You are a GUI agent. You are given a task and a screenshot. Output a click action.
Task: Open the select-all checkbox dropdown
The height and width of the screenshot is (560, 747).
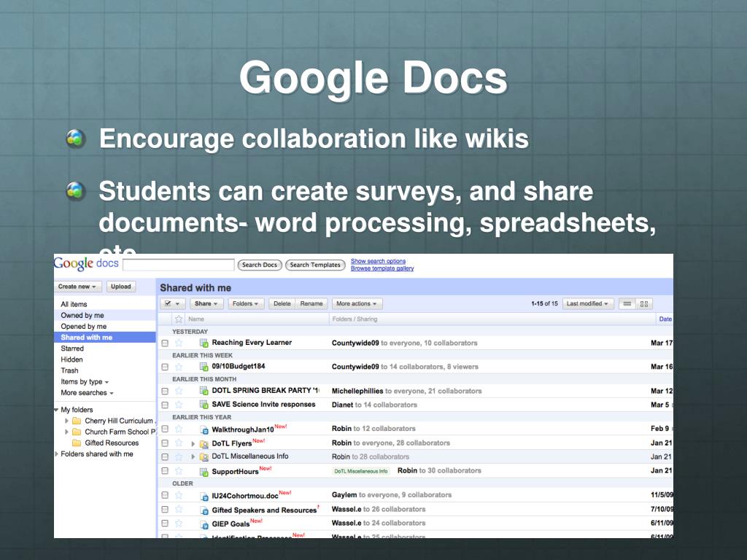(172, 304)
